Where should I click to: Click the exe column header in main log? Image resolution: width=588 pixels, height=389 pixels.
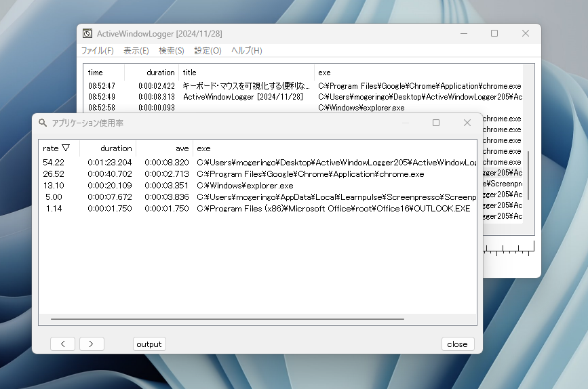pos(418,73)
